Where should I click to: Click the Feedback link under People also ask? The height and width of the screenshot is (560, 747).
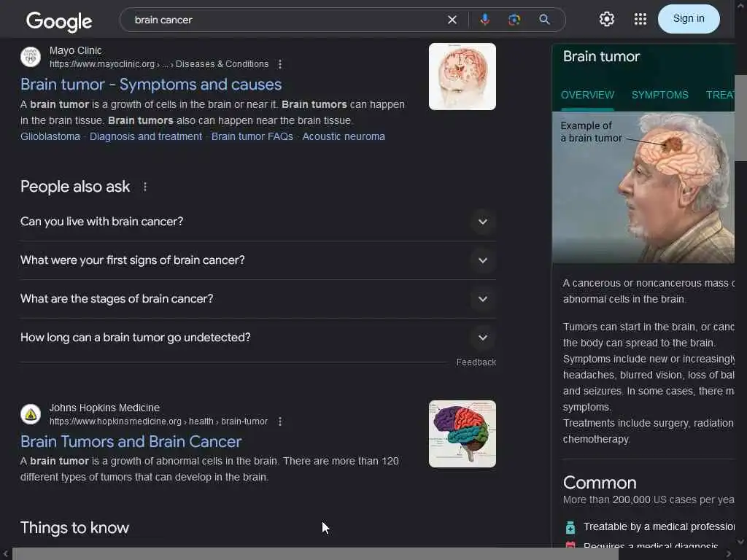476,362
